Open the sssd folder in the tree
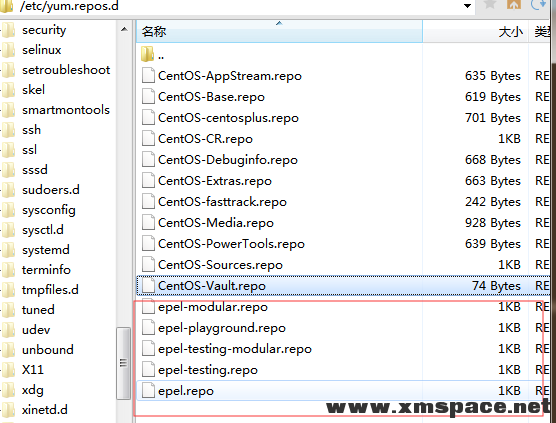This screenshot has height=423, width=556. [x=34, y=170]
